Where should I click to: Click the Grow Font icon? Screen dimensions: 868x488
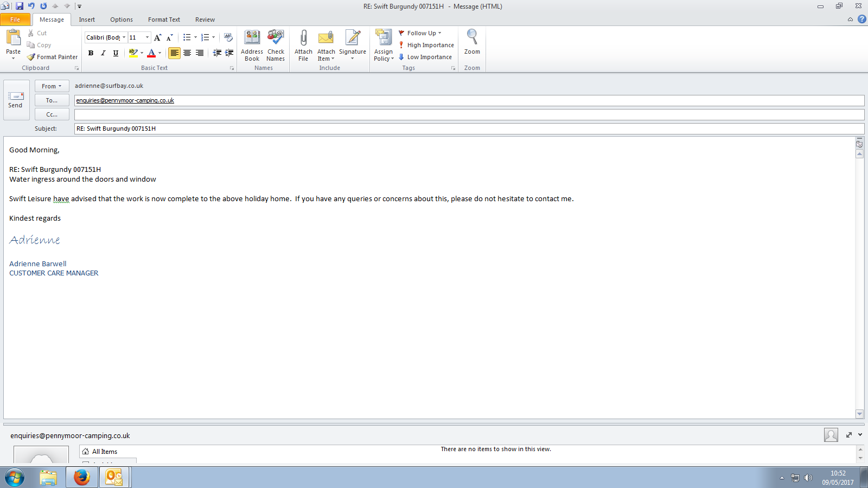(x=157, y=37)
